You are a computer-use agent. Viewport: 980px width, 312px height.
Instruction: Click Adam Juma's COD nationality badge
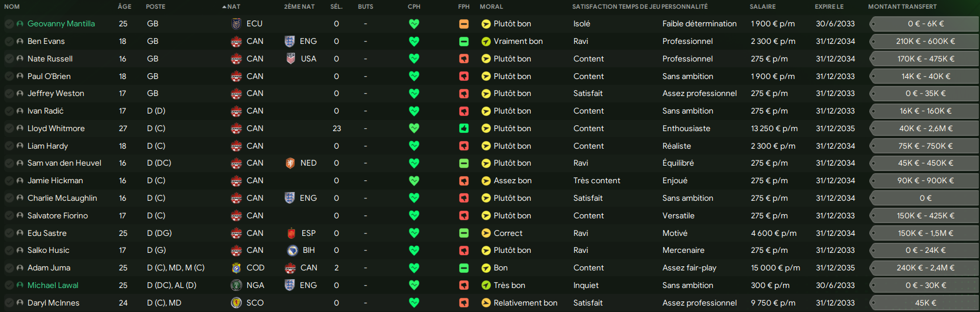pos(237,268)
